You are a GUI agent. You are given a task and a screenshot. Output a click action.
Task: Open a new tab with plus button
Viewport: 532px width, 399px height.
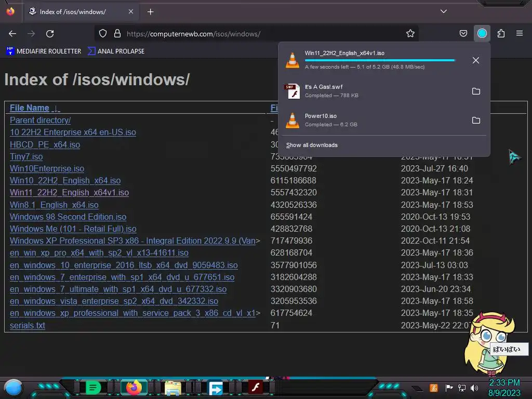(x=150, y=12)
